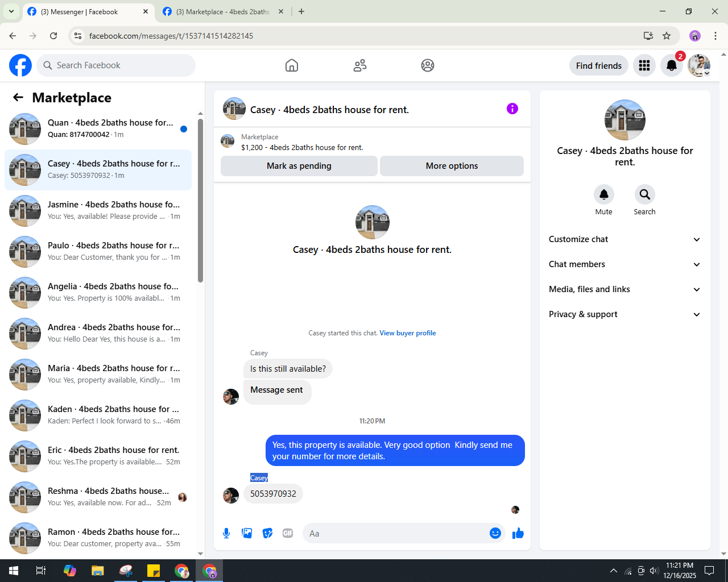Open Andrea's conversation in the list
The width and height of the screenshot is (728, 582).
[x=98, y=334]
